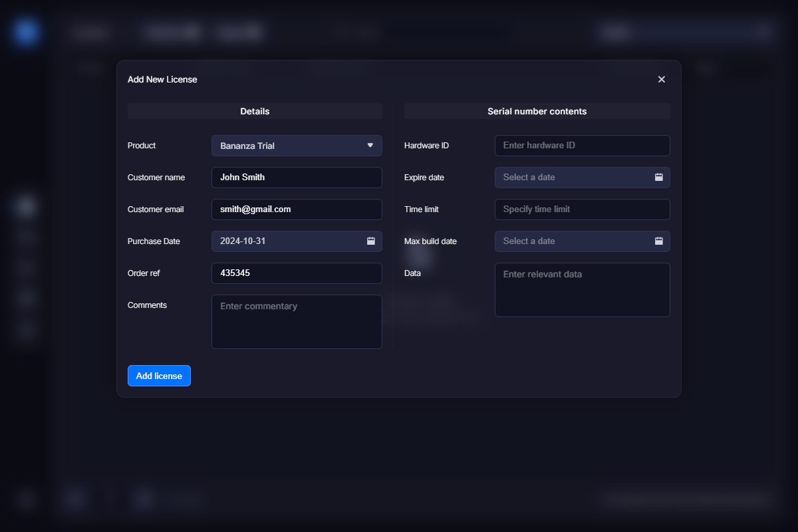Click the Expire date calendar icon
This screenshot has width=798, height=532.
coord(658,177)
